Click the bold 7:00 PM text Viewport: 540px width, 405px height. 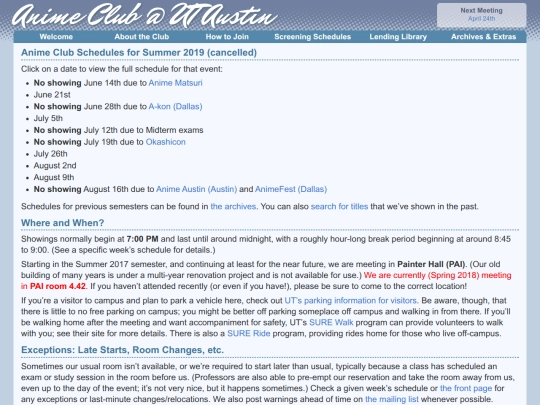[x=142, y=239]
